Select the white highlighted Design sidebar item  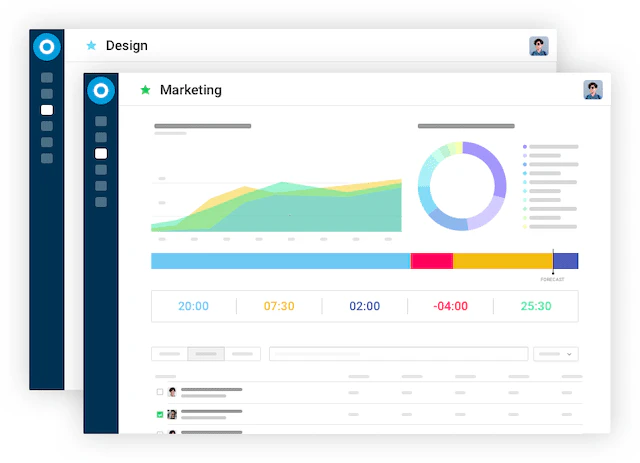[47, 110]
